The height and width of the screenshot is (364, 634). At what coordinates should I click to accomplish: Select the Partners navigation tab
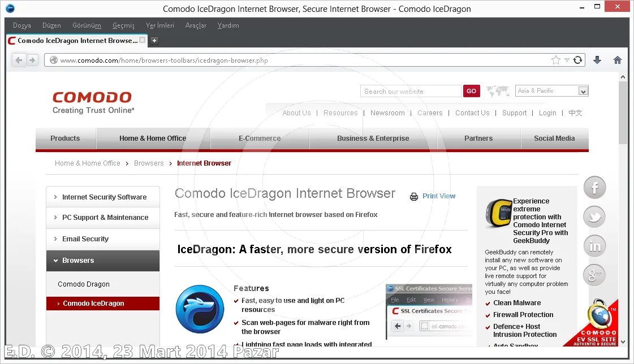pyautogui.click(x=478, y=138)
